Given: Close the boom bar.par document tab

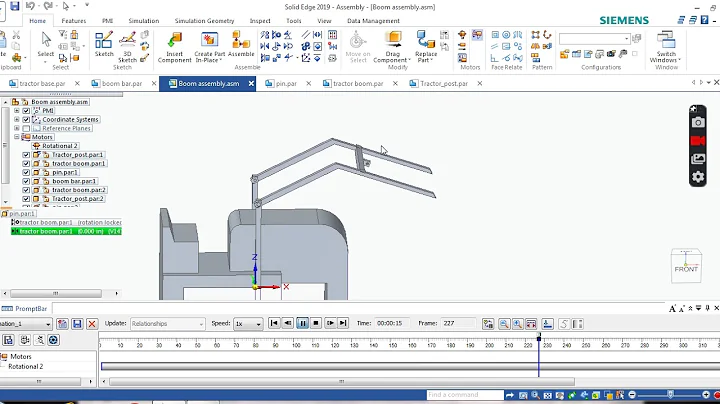Looking at the screenshot, I should point(154,84).
